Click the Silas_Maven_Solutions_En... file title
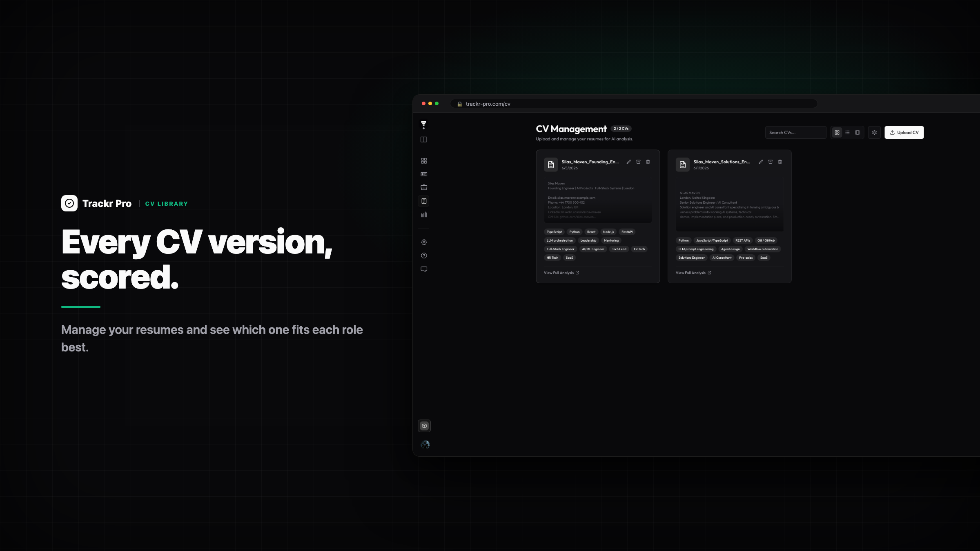980x551 pixels. tap(722, 162)
